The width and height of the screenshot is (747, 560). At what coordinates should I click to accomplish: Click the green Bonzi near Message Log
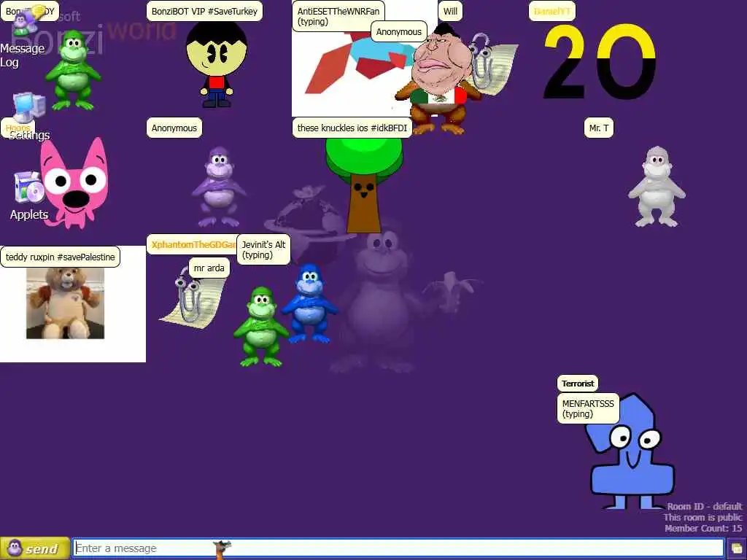(73, 70)
